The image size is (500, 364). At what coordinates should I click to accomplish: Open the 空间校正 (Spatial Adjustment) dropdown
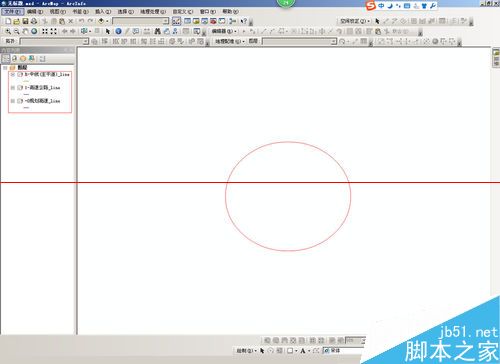point(355,21)
